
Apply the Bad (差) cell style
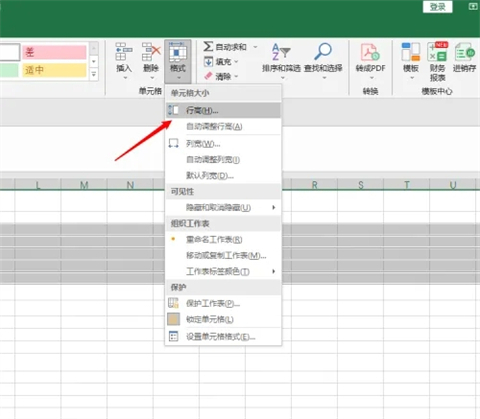point(54,52)
